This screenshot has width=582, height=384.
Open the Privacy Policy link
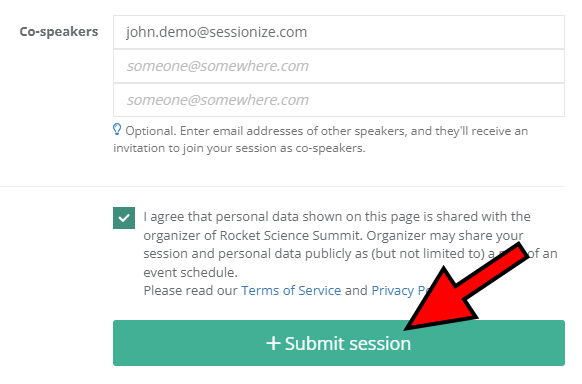(x=402, y=290)
